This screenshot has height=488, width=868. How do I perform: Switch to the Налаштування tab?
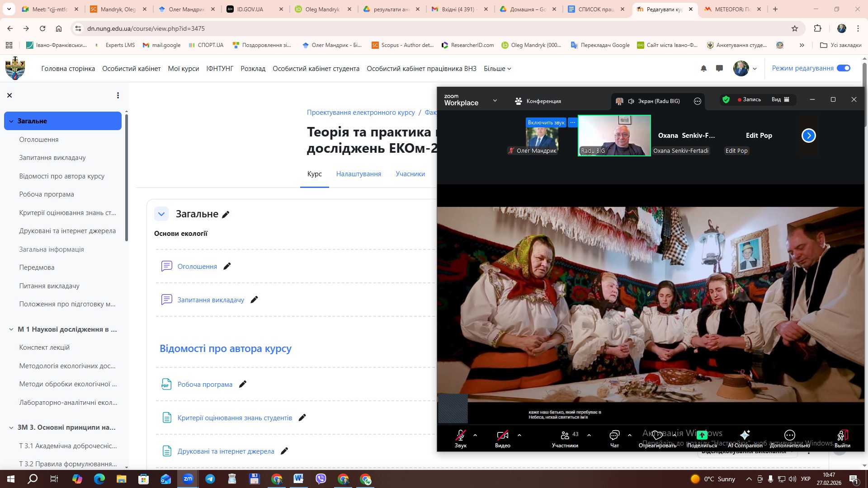tap(359, 174)
